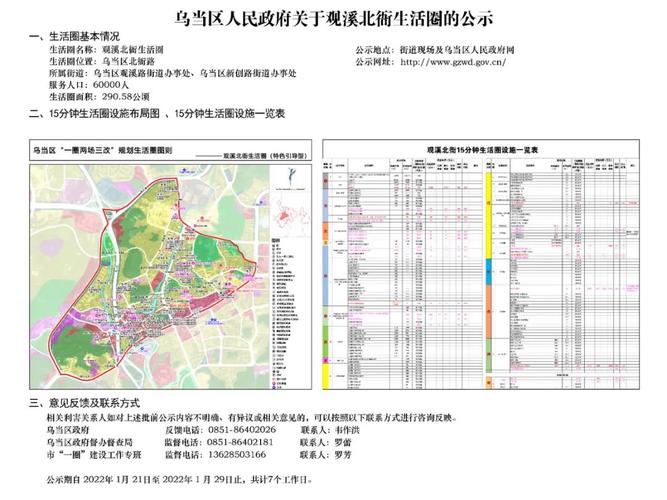
Task: Click the 公示期 date line for 2022
Action: point(180,480)
